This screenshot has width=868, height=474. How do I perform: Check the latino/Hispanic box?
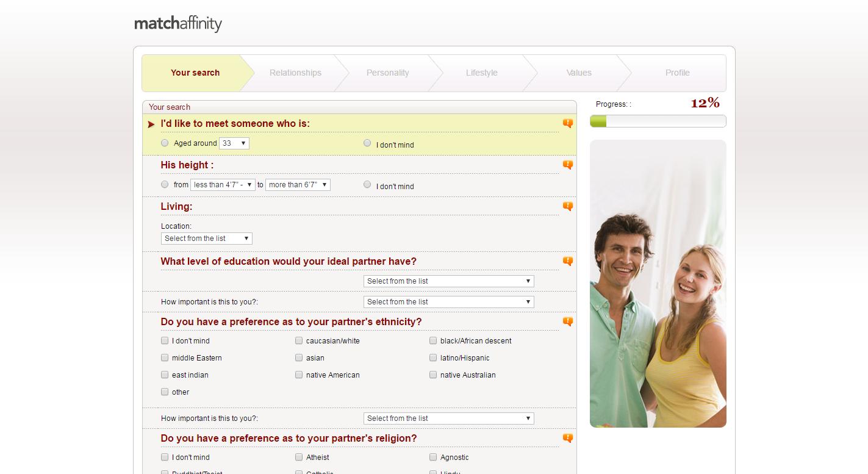pos(433,357)
